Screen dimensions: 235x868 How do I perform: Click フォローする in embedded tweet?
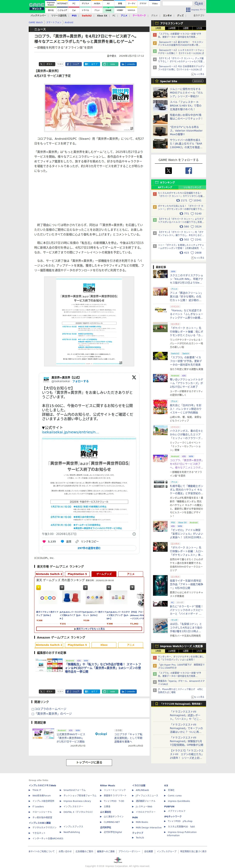pos(80,381)
